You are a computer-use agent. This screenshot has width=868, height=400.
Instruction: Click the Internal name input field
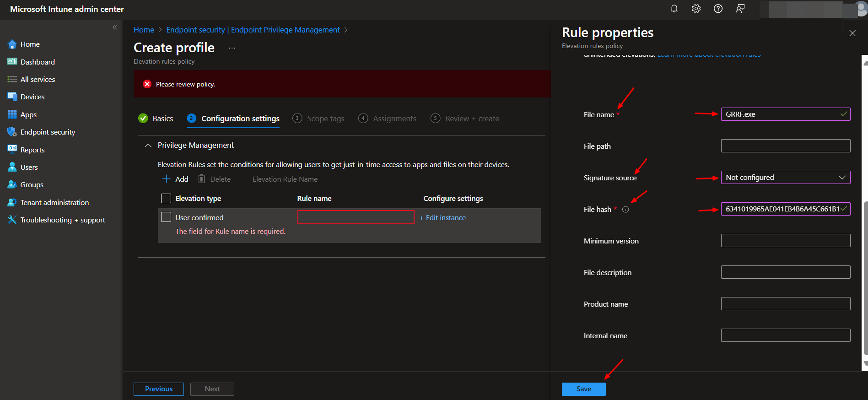pos(785,335)
